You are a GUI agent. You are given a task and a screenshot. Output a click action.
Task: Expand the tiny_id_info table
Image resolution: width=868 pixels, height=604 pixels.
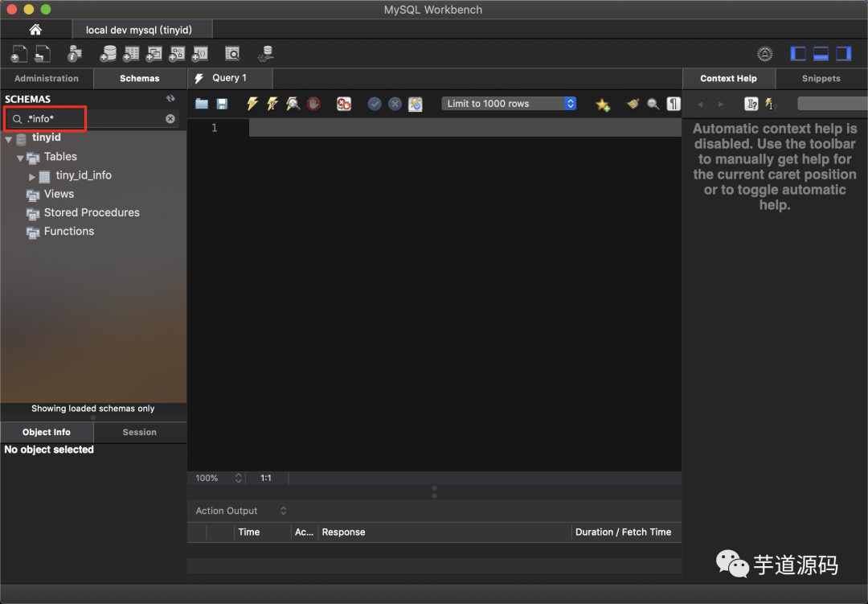pos(32,177)
